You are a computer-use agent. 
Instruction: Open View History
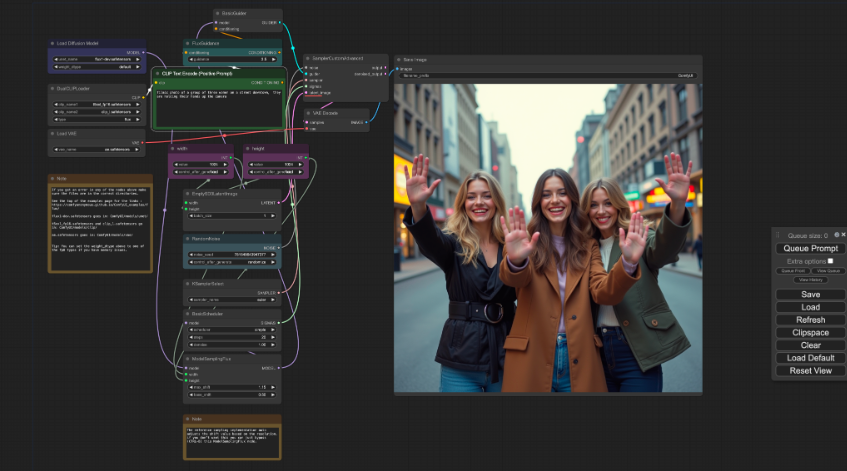click(x=810, y=280)
